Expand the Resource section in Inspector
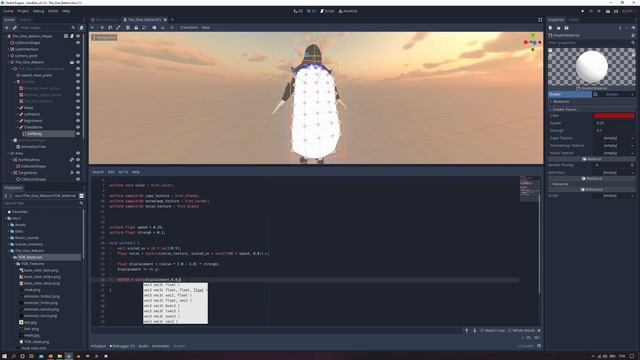640x360 pixels. coord(592,102)
